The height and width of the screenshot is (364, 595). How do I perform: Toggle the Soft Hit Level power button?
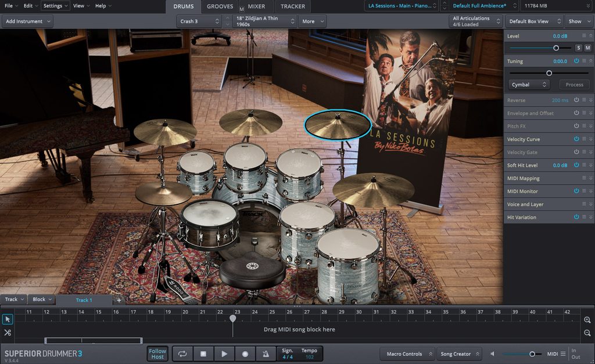[576, 165]
